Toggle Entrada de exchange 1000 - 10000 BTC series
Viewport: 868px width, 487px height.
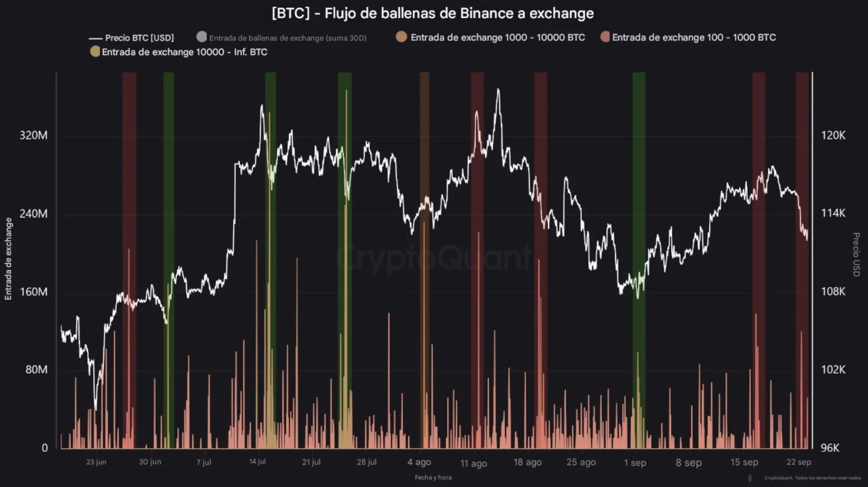coord(497,38)
